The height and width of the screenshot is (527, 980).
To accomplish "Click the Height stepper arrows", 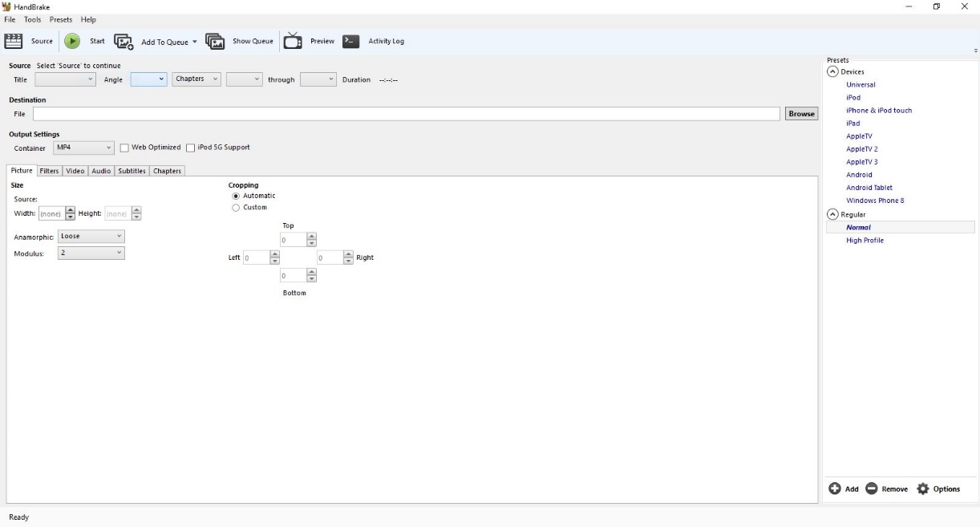I will coord(136,213).
